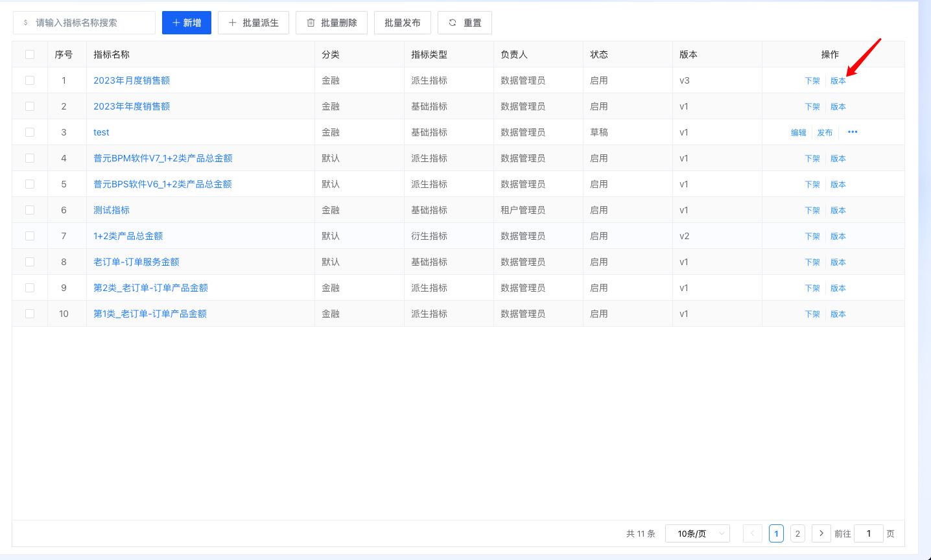Click the next page arrow icon
The image size is (931, 560).
(x=821, y=533)
